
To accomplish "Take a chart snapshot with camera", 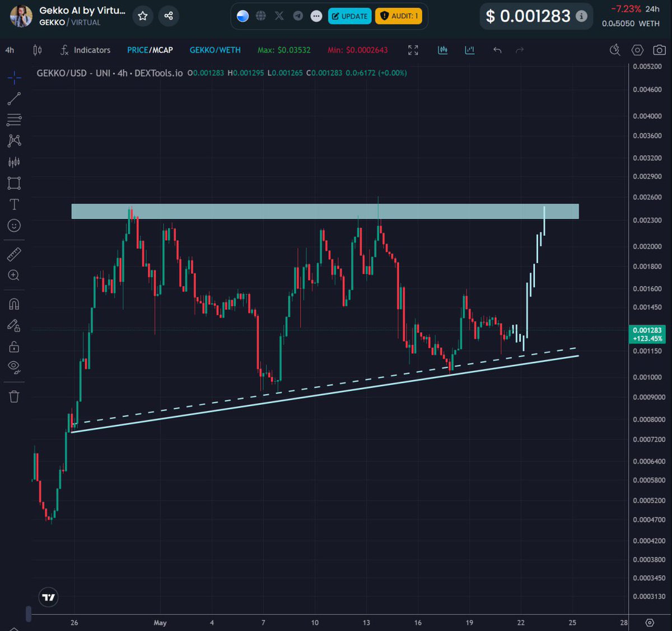I will coord(660,50).
